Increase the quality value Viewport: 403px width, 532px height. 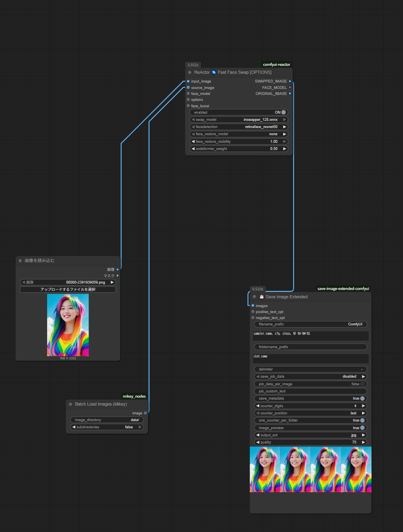pyautogui.click(x=363, y=442)
